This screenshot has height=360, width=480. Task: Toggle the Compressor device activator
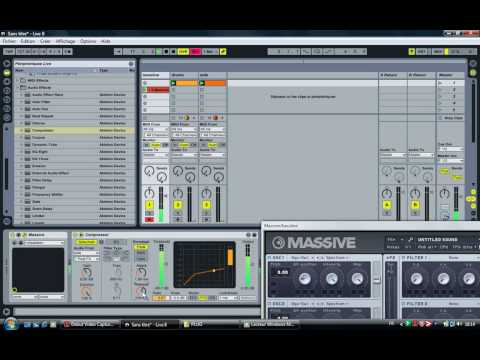76,235
